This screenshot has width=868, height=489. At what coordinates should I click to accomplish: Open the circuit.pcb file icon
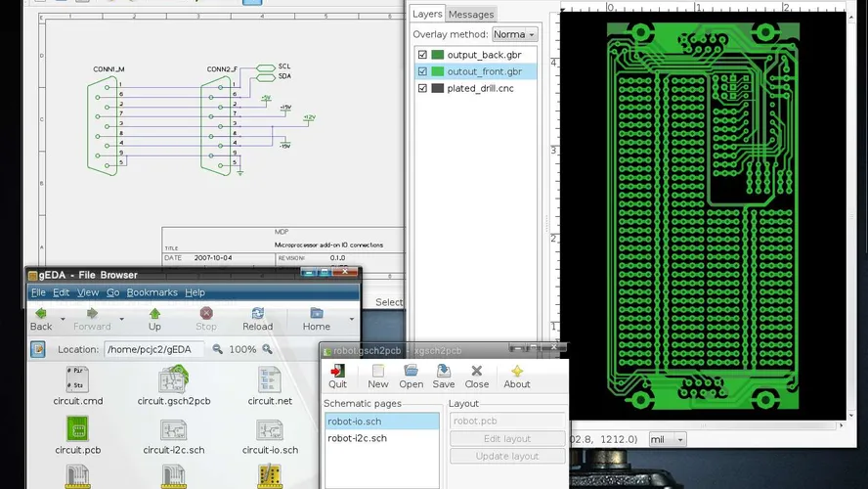(x=77, y=428)
